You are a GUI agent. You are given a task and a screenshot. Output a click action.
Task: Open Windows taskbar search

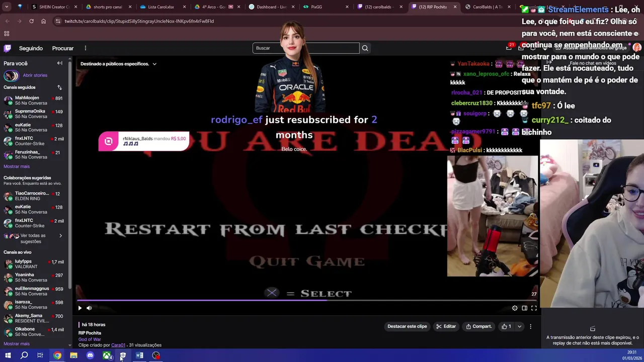click(x=24, y=355)
